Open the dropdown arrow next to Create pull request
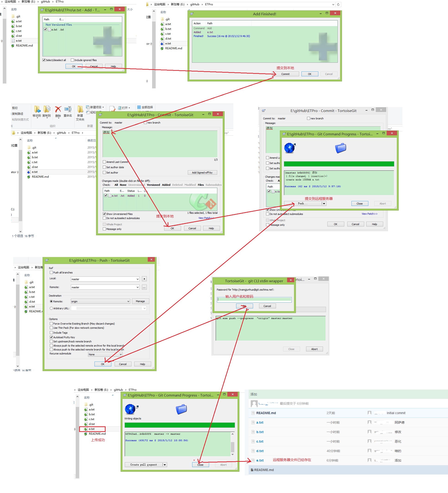 165,465
